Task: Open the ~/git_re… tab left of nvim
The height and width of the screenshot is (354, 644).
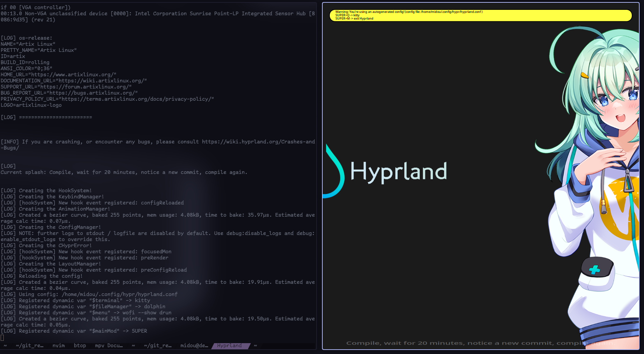Action: (29, 346)
